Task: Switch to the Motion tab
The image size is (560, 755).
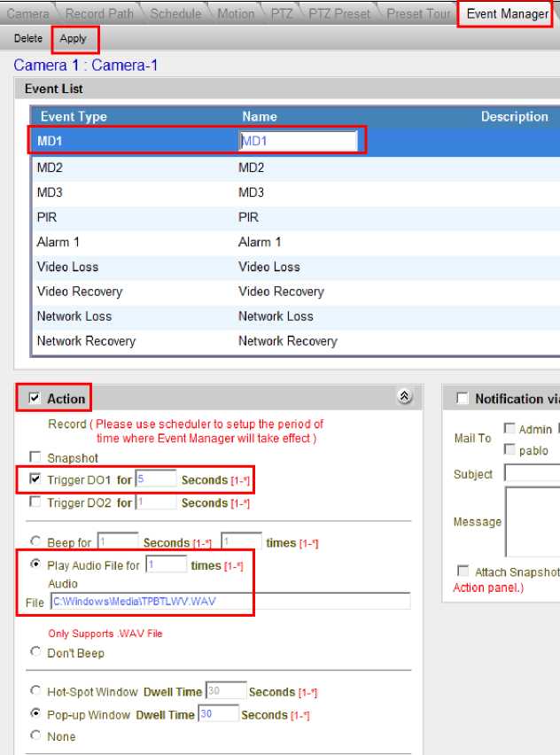Action: (x=235, y=14)
